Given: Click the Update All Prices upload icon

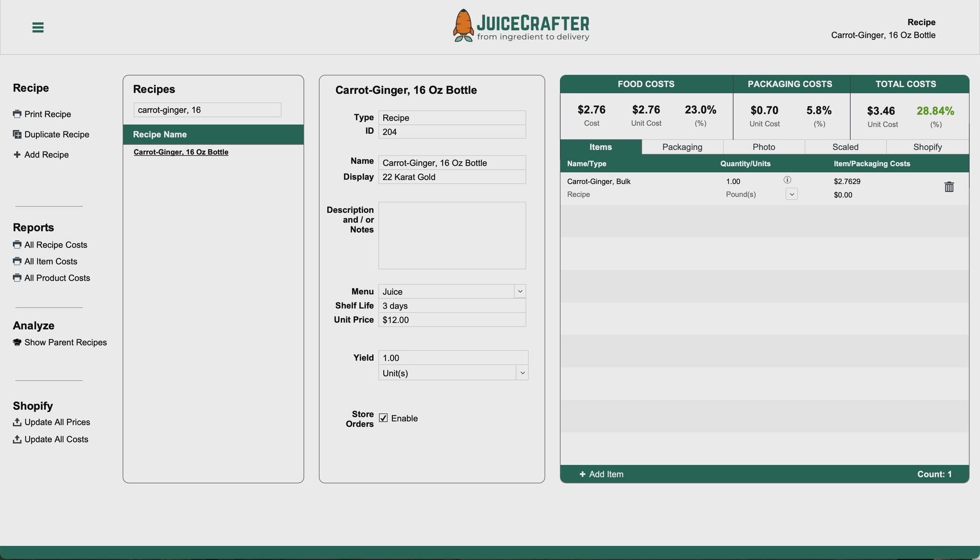Looking at the screenshot, I should 18,422.
